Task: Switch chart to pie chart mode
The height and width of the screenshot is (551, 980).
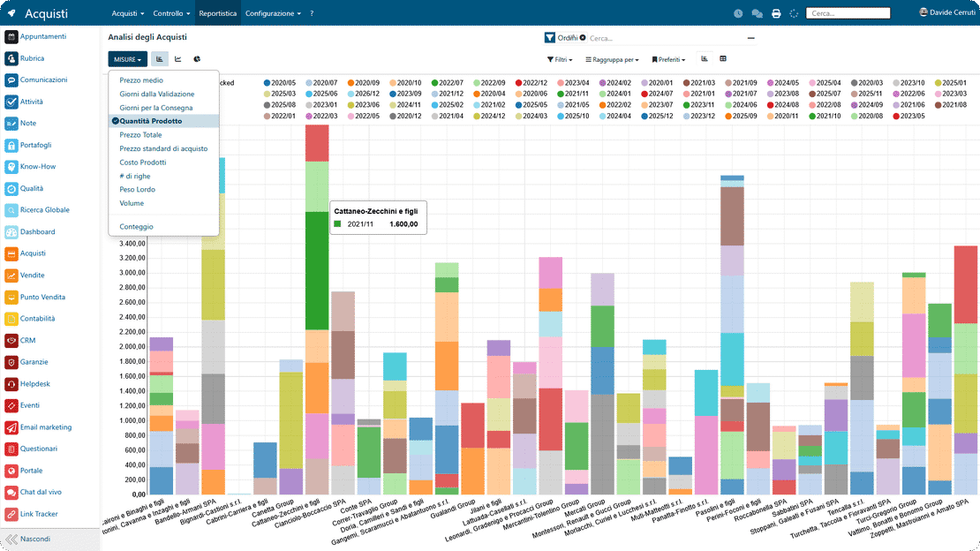Action: [197, 59]
